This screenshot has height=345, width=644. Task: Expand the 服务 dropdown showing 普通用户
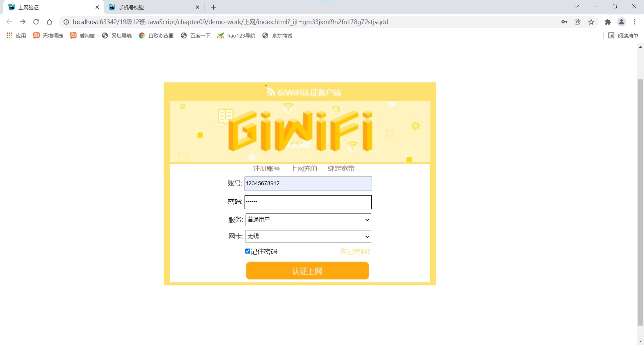coord(308,220)
